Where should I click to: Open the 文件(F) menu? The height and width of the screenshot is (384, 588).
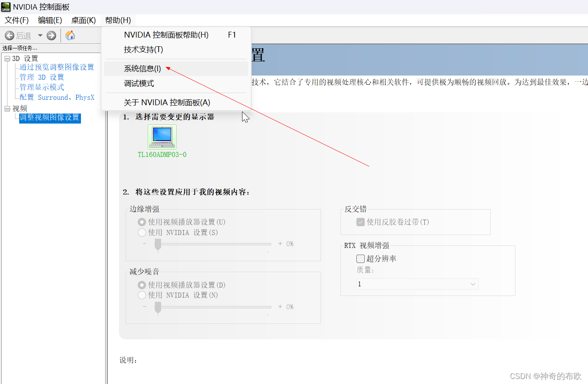point(17,20)
